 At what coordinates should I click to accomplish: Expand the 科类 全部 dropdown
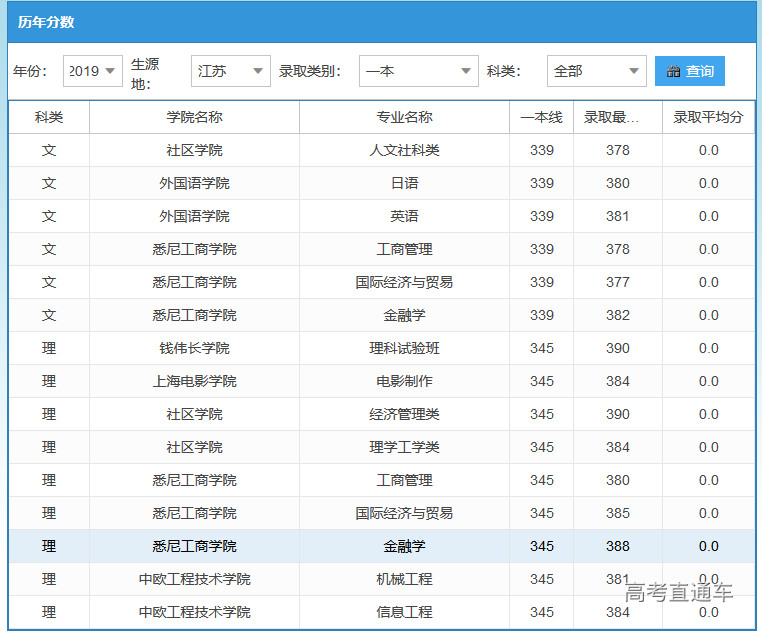coord(596,71)
